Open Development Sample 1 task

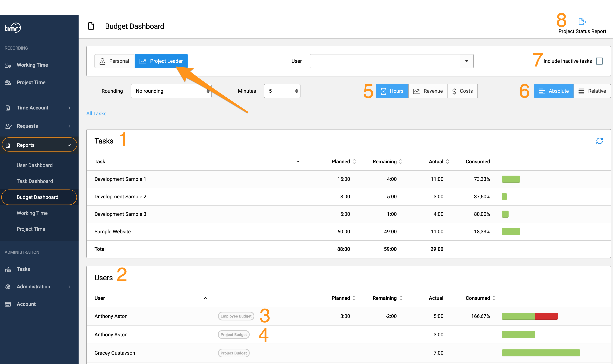click(120, 179)
